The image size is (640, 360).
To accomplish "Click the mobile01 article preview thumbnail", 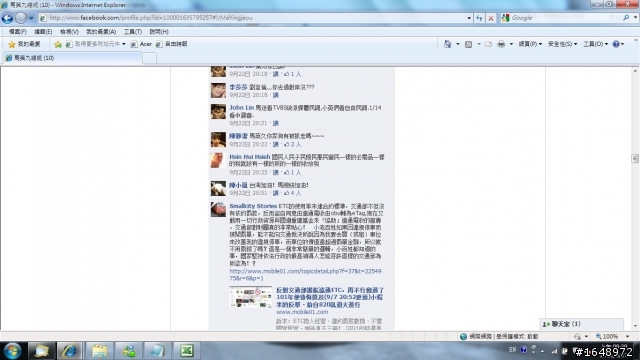I will coord(251,297).
